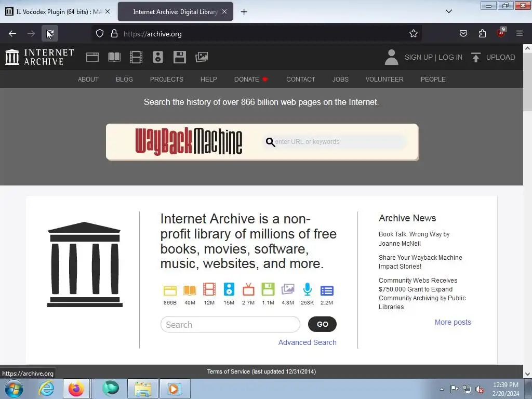
Task: Launch Internet Explorer from taskbar
Action: tap(46, 389)
